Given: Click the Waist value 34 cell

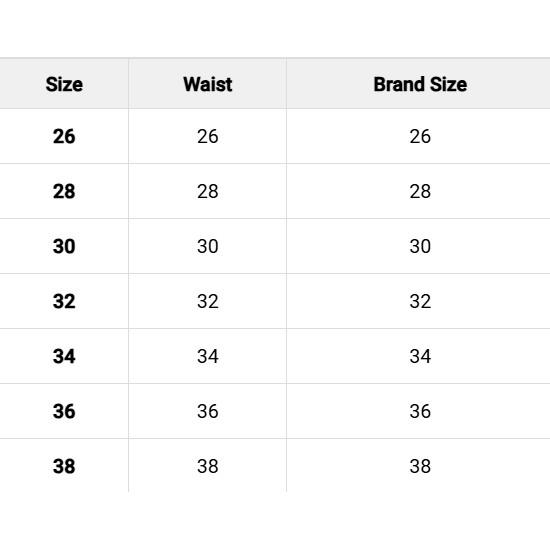Looking at the screenshot, I should click(208, 356).
